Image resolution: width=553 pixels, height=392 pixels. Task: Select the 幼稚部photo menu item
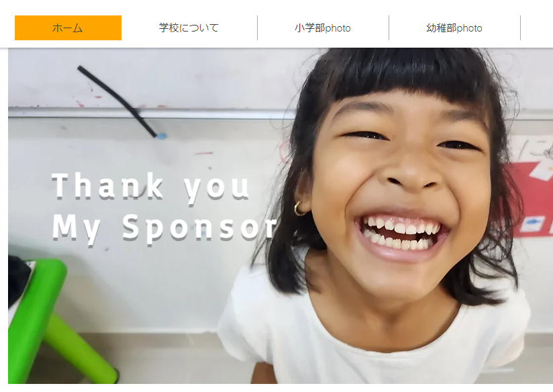pyautogui.click(x=454, y=28)
